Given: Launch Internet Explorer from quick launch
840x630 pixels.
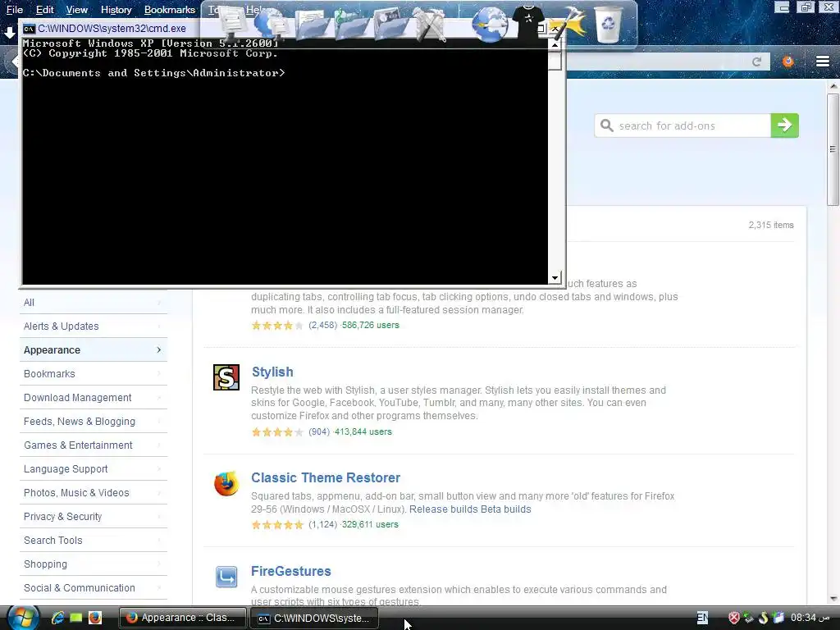Looking at the screenshot, I should (57, 618).
